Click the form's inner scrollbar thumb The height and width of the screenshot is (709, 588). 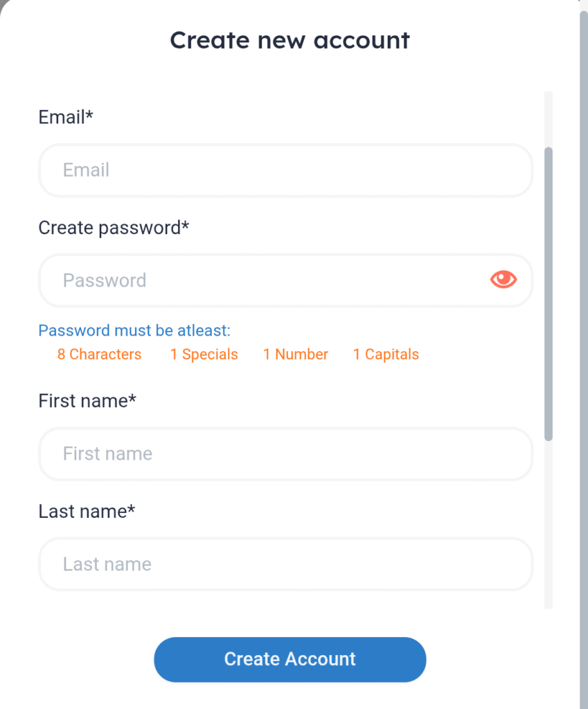click(x=549, y=294)
